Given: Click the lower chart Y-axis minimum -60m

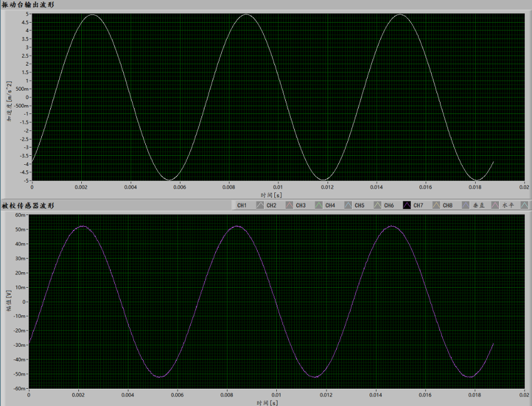Looking at the screenshot, I should (19, 388).
